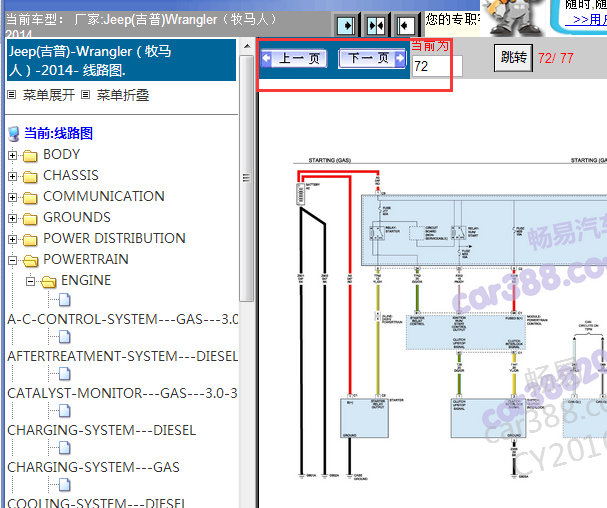The image size is (607, 508).
Task: Click the Jeep Wrangler 2014 线路图 title header
Action: (x=122, y=60)
